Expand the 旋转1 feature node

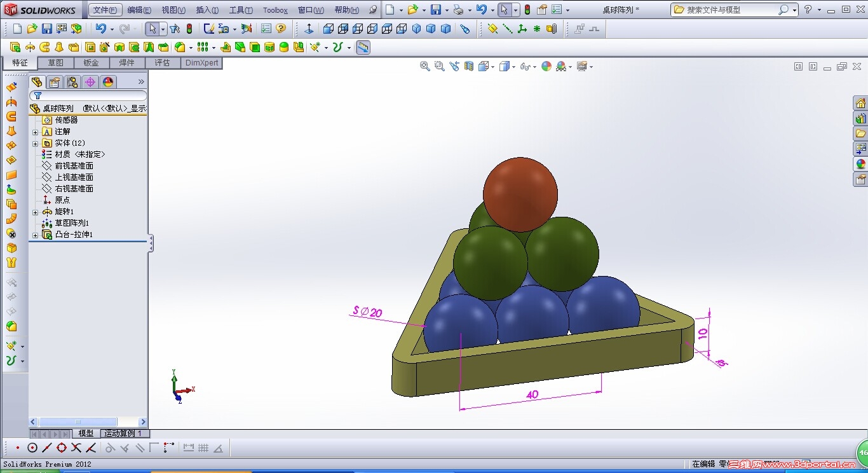[x=36, y=212]
